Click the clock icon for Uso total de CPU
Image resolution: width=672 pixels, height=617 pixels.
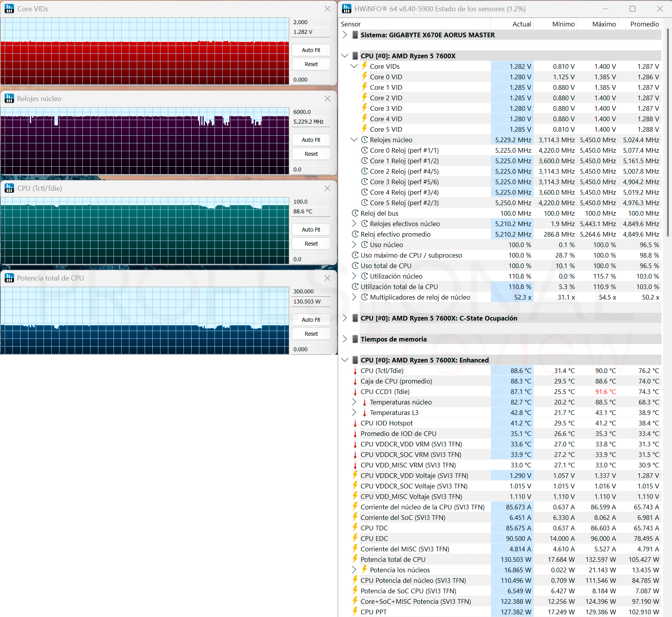pos(355,265)
